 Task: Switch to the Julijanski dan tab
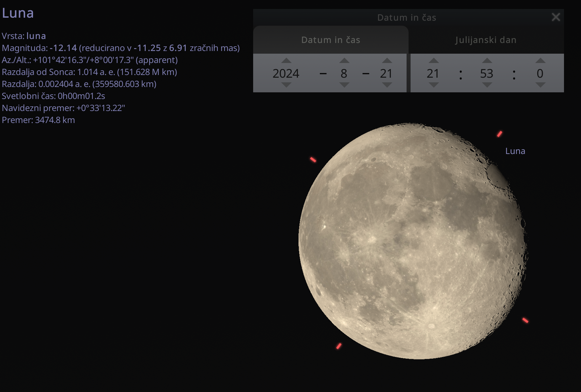click(x=486, y=40)
